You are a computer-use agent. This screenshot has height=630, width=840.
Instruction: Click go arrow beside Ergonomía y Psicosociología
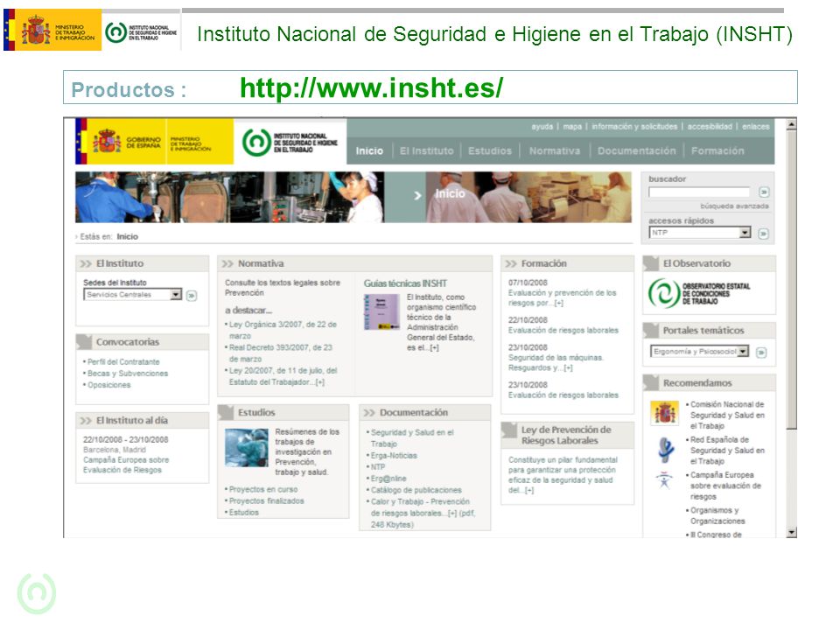(x=761, y=352)
